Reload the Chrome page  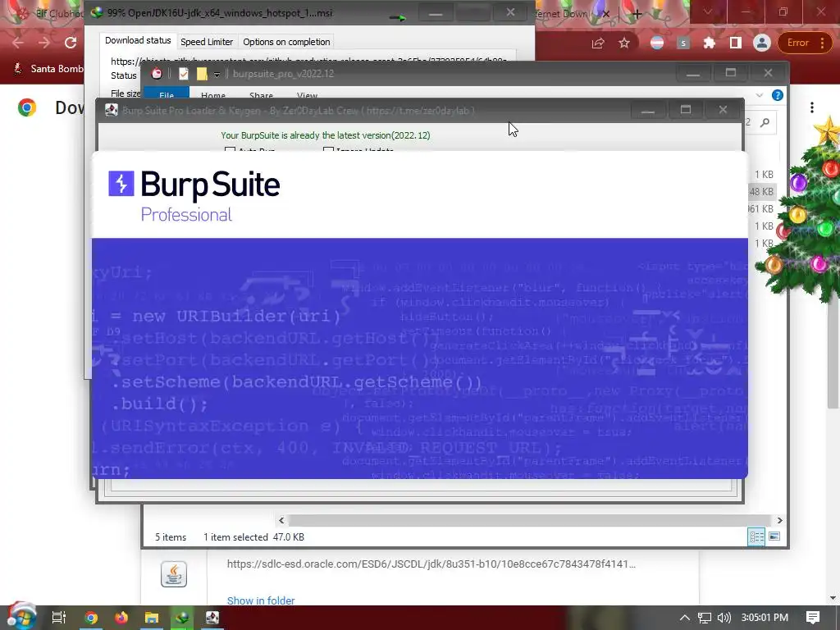tap(71, 43)
